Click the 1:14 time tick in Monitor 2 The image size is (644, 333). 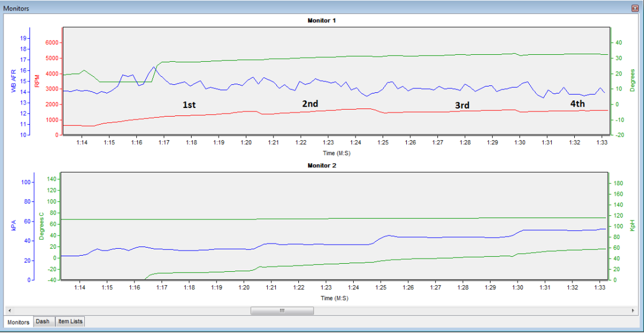pos(79,287)
